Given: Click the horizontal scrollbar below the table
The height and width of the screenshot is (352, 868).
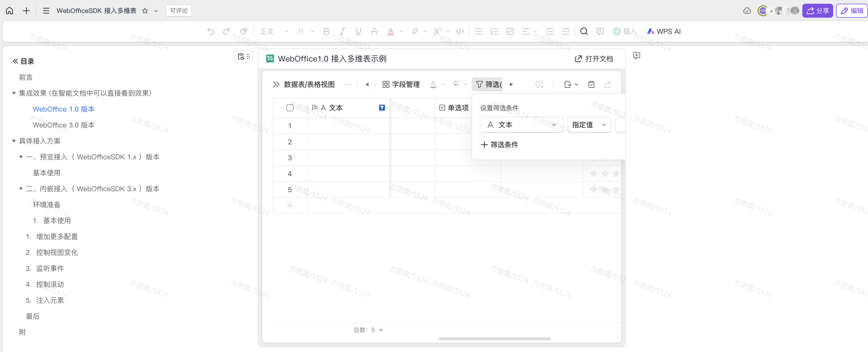Looking at the screenshot, I should pyautogui.click(x=494, y=339).
